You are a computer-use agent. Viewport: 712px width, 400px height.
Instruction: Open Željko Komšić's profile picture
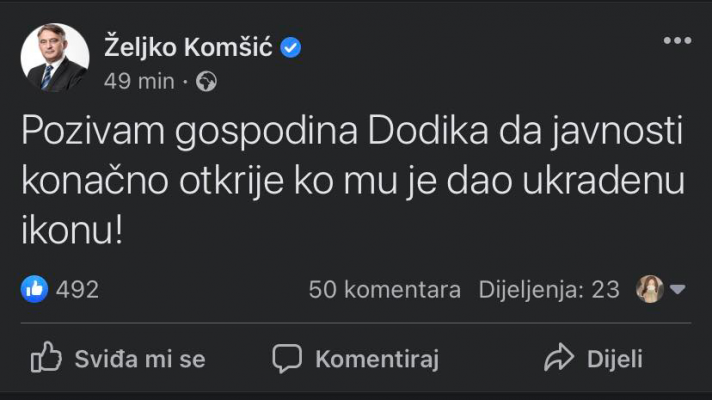point(55,58)
